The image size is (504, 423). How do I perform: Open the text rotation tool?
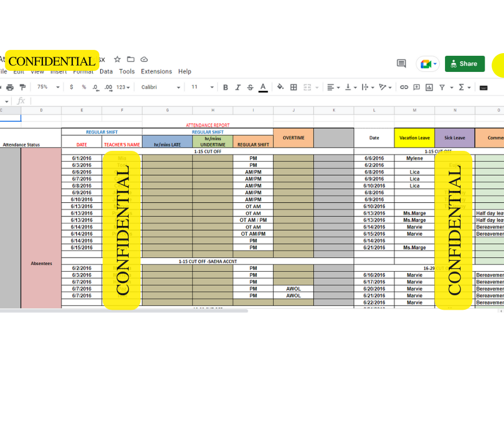(382, 87)
